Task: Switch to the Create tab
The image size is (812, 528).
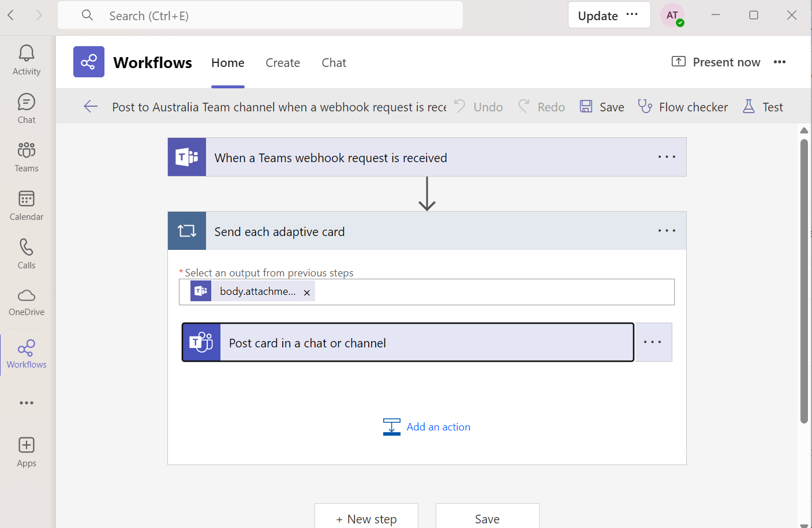Action: pos(283,63)
